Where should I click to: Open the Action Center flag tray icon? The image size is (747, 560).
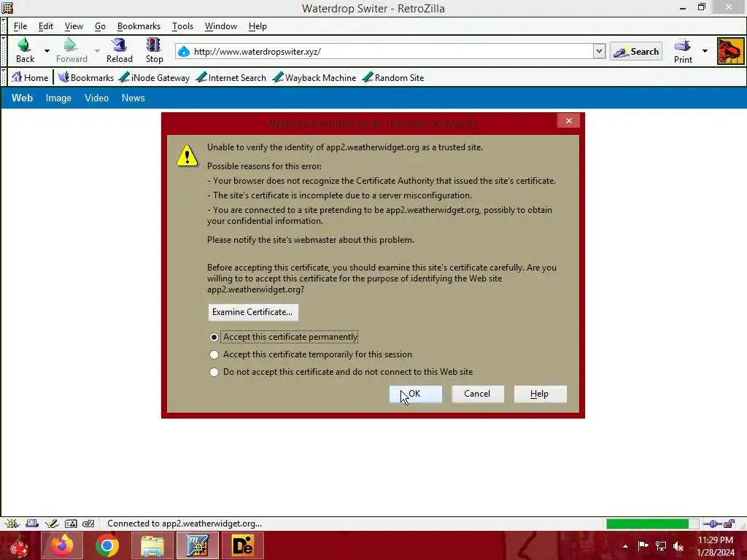(x=643, y=545)
